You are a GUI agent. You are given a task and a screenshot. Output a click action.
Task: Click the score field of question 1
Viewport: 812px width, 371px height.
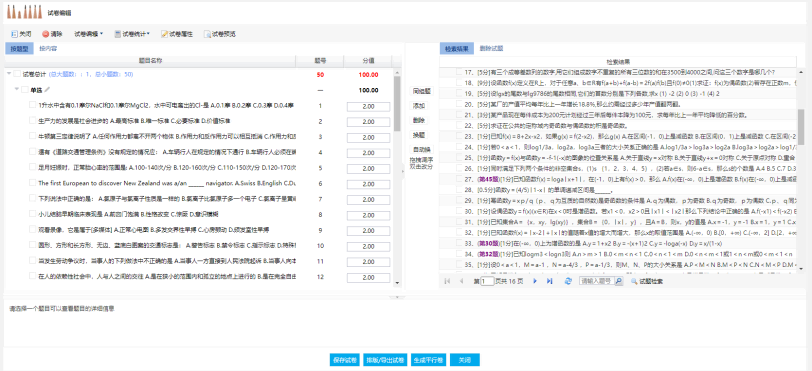click(x=366, y=106)
